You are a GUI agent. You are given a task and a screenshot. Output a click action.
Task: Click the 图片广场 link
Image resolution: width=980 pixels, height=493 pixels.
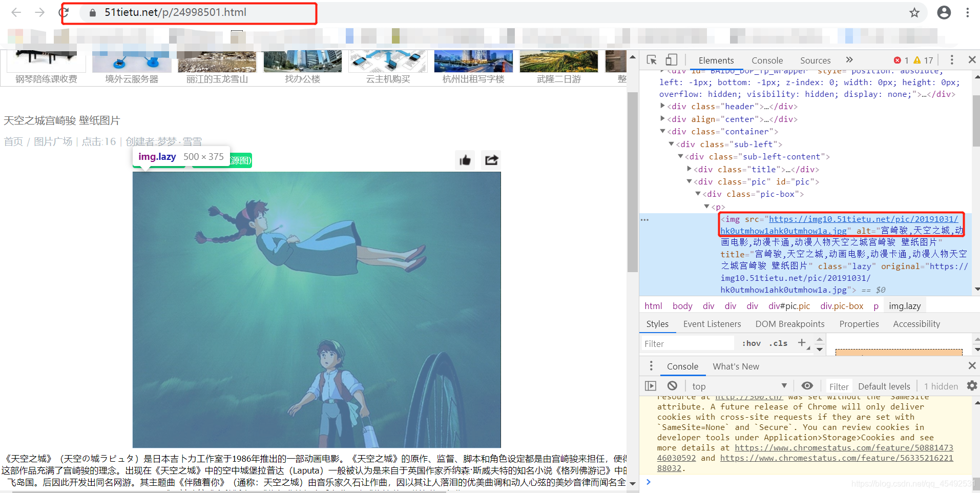tap(53, 141)
